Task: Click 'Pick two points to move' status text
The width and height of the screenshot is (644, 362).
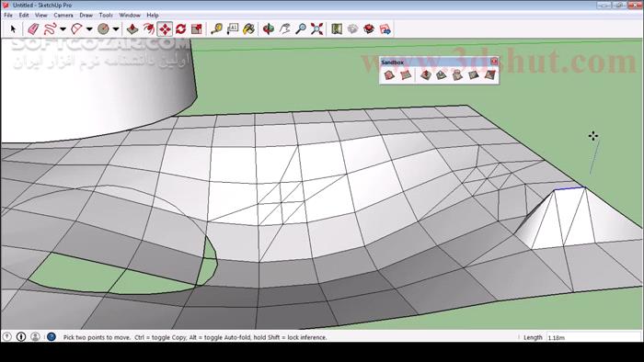Action: (x=97, y=337)
